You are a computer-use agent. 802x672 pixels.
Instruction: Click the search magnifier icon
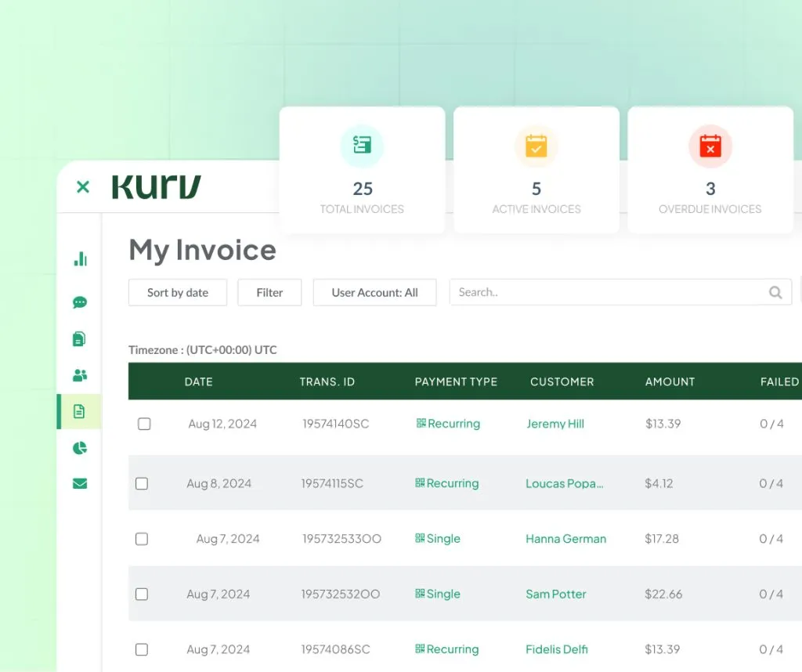coord(775,293)
